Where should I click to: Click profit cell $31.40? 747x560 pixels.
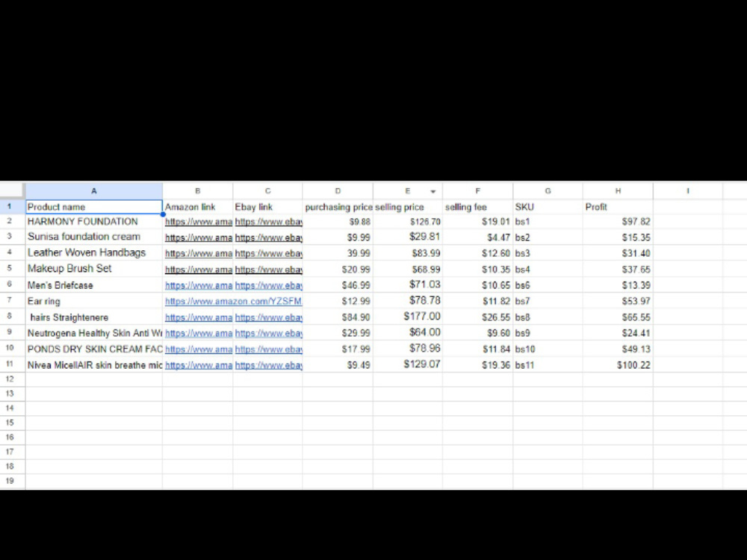[618, 253]
